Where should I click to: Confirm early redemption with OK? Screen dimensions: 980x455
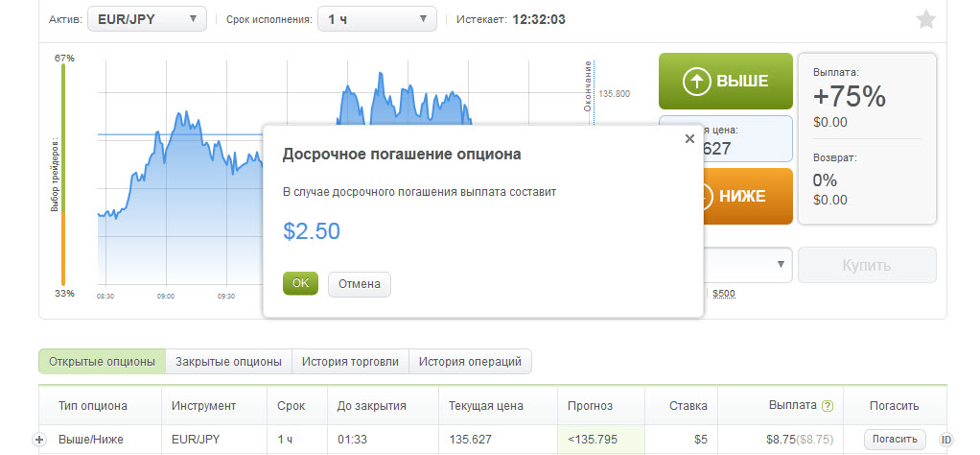[x=301, y=283]
